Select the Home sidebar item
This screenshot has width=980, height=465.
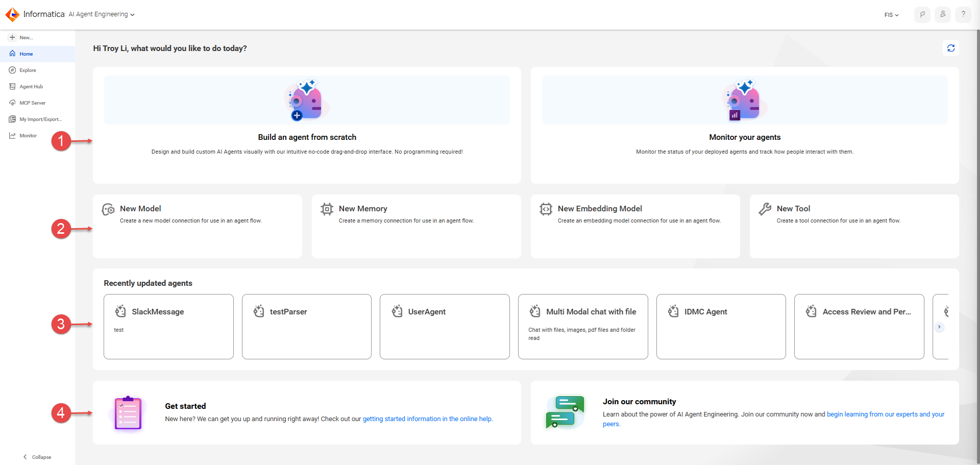pos(37,54)
